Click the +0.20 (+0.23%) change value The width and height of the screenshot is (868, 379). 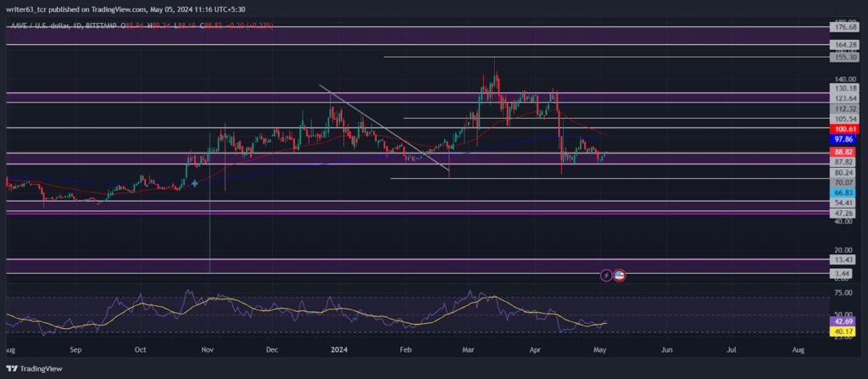point(250,25)
